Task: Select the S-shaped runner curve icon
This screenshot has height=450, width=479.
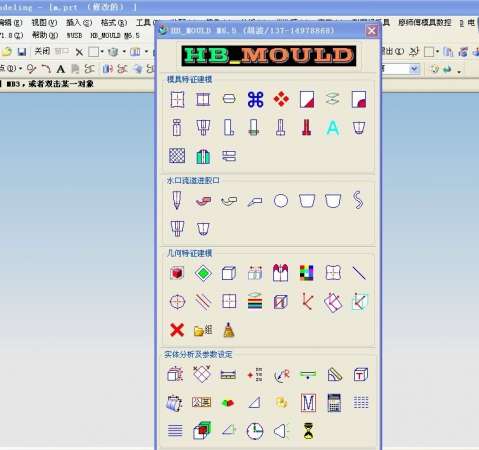Action: click(x=358, y=200)
